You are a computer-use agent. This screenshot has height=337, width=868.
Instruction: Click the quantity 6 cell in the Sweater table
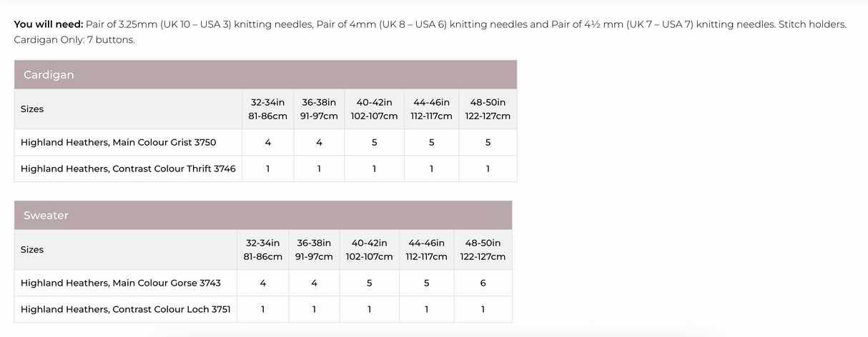tap(483, 283)
